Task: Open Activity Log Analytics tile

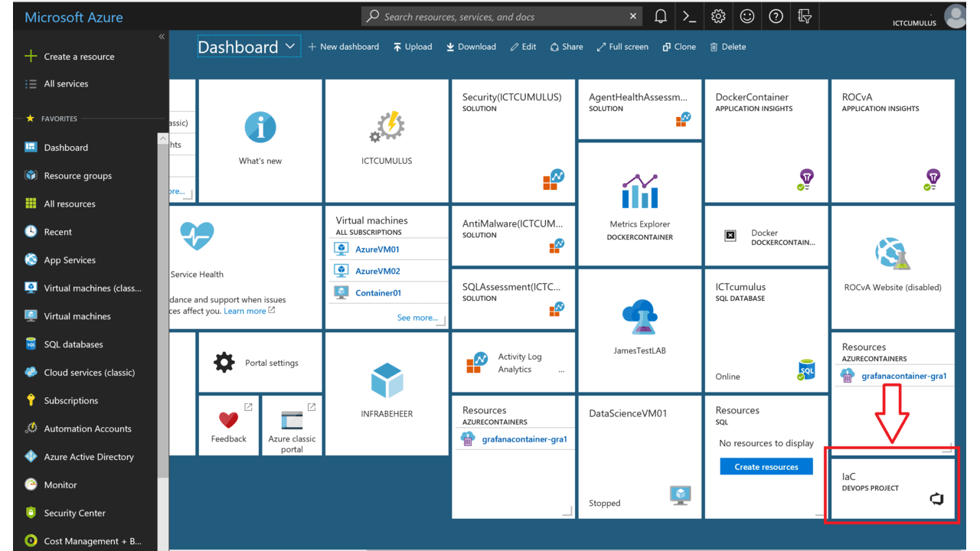Action: [x=513, y=363]
